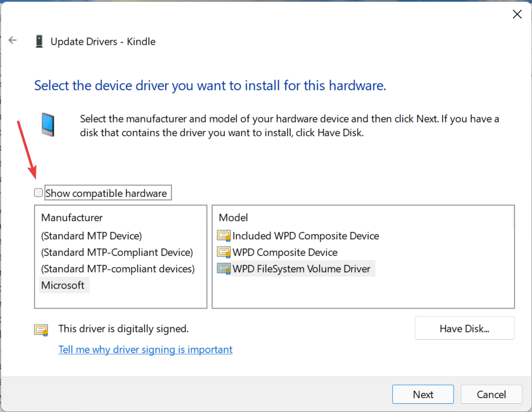Viewport: 532px width, 412px height.
Task: Click the Included WPD Composite Device driver icon
Action: pyautogui.click(x=224, y=236)
